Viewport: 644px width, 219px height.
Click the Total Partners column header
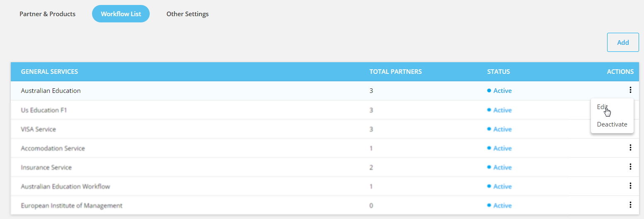396,71
